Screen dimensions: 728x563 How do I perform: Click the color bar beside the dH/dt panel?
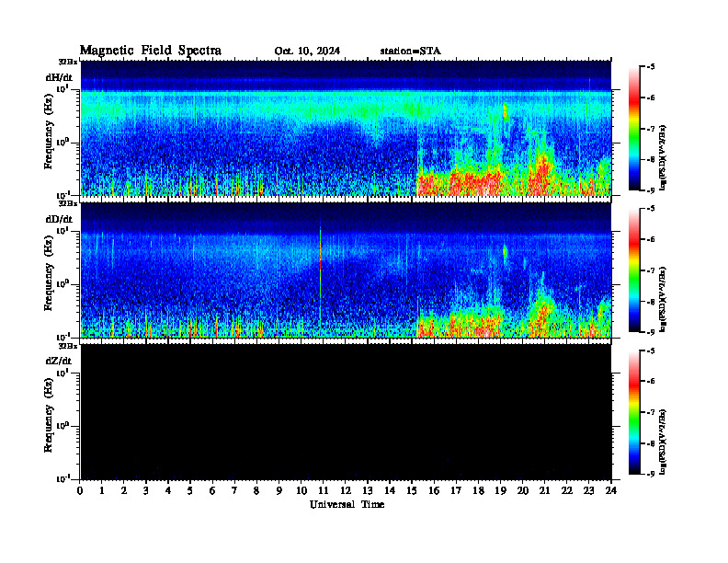click(x=633, y=128)
